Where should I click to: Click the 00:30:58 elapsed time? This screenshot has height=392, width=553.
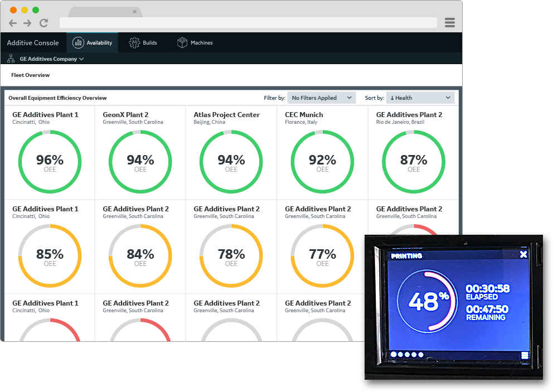coord(488,289)
